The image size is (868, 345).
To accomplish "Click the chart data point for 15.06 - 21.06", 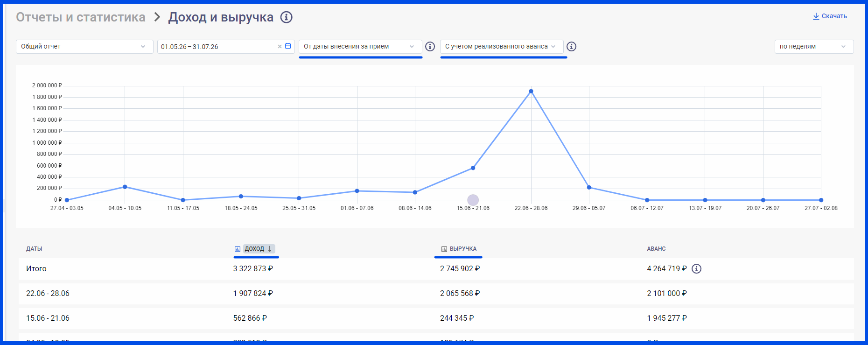I will coord(473,168).
